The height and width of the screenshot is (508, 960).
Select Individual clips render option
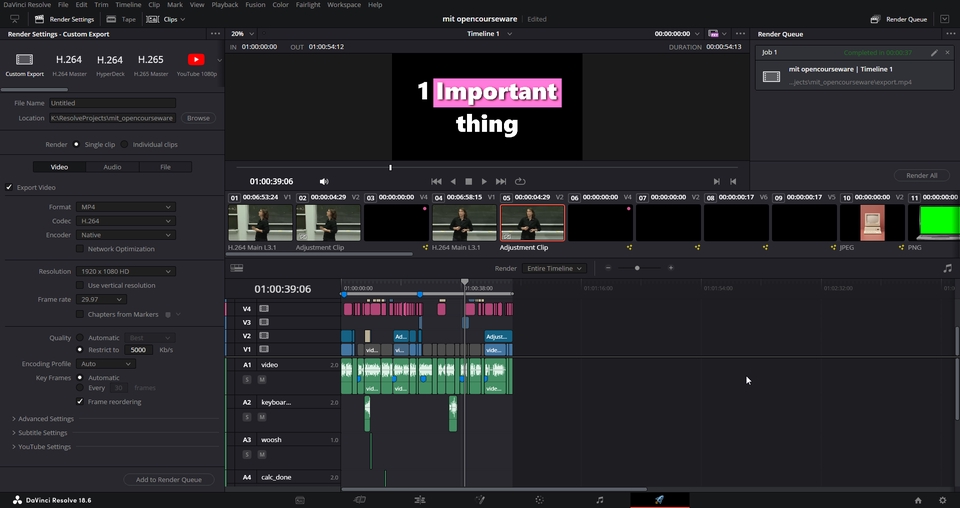(124, 144)
